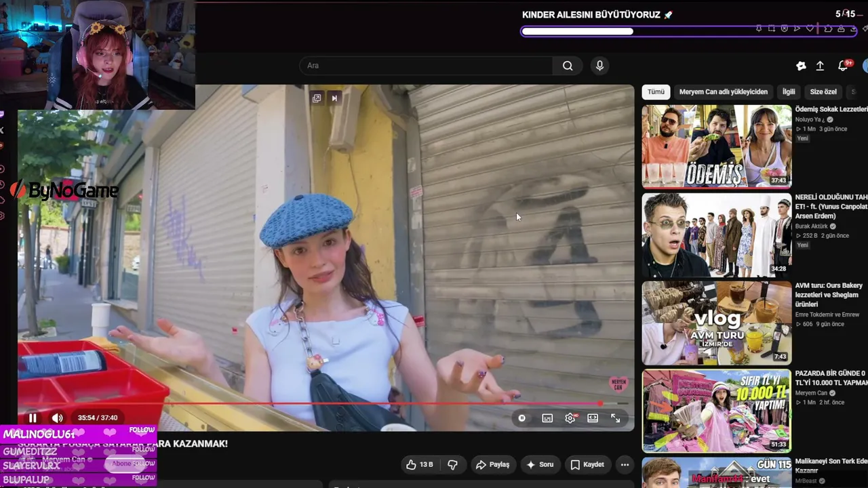Click the ByNoGame sponsor logo
The width and height of the screenshot is (868, 488).
click(64, 191)
